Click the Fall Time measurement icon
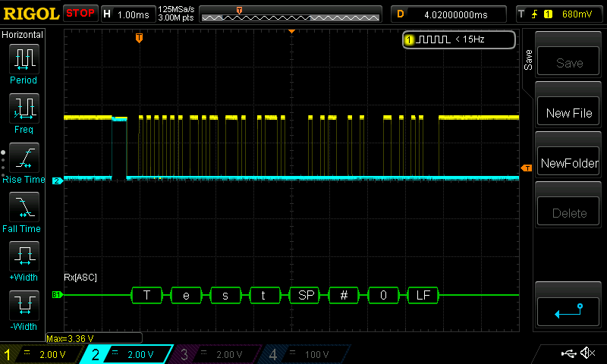The image size is (607, 364). (x=24, y=207)
